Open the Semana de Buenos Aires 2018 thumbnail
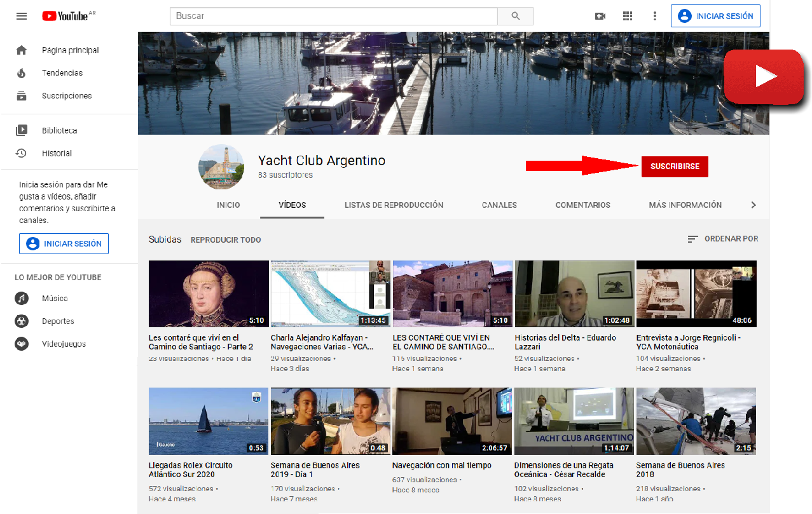The image size is (812, 514). [x=696, y=421]
